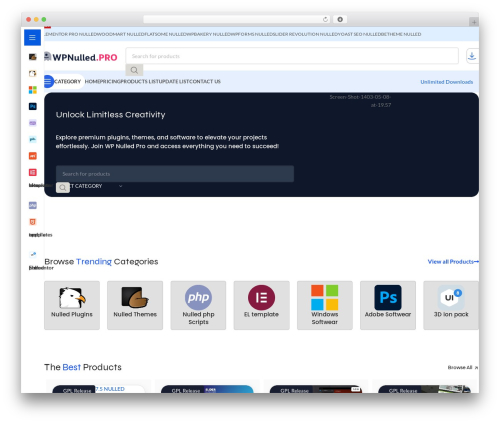Viewport: 500px width, 423px height.
Task: Click the header search magnifier button
Action: tap(134, 70)
